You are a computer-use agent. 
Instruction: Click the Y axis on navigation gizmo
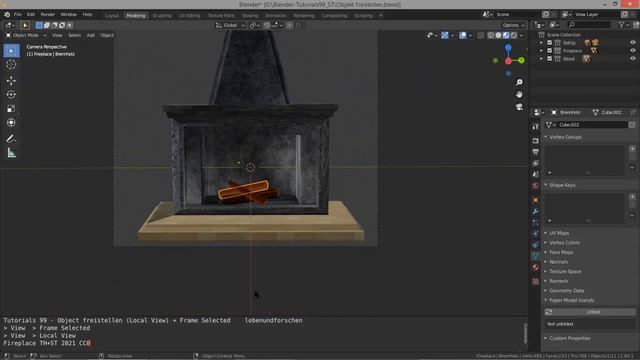click(x=522, y=60)
